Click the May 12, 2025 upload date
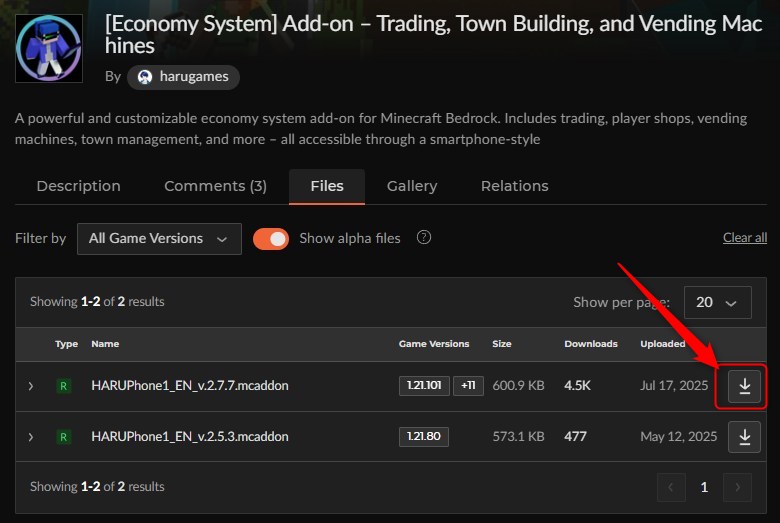780x523 pixels. tap(679, 436)
